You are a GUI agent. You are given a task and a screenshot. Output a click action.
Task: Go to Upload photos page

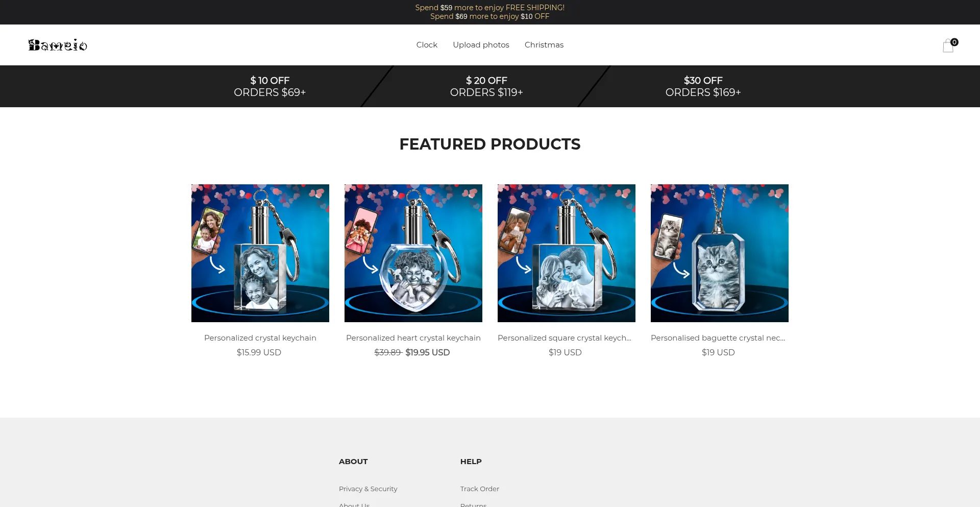pos(481,45)
